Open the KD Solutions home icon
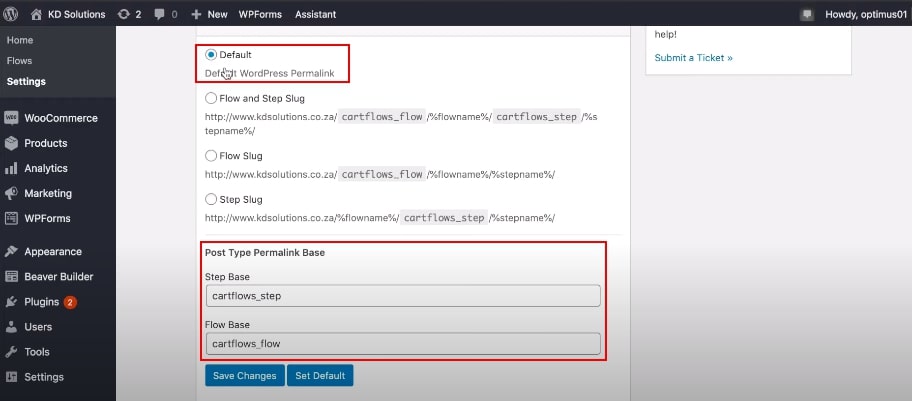This screenshot has height=401, width=912. tap(37, 14)
